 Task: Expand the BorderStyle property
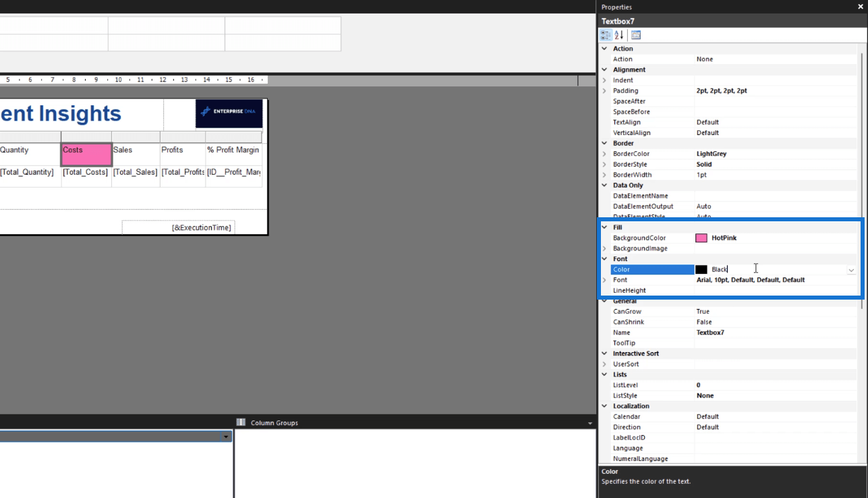click(604, 164)
